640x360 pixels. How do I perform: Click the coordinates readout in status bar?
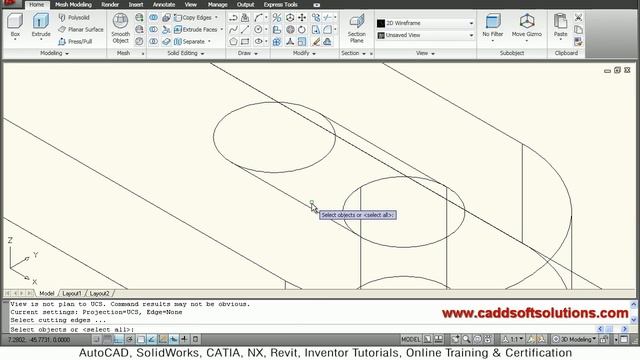pos(39,340)
